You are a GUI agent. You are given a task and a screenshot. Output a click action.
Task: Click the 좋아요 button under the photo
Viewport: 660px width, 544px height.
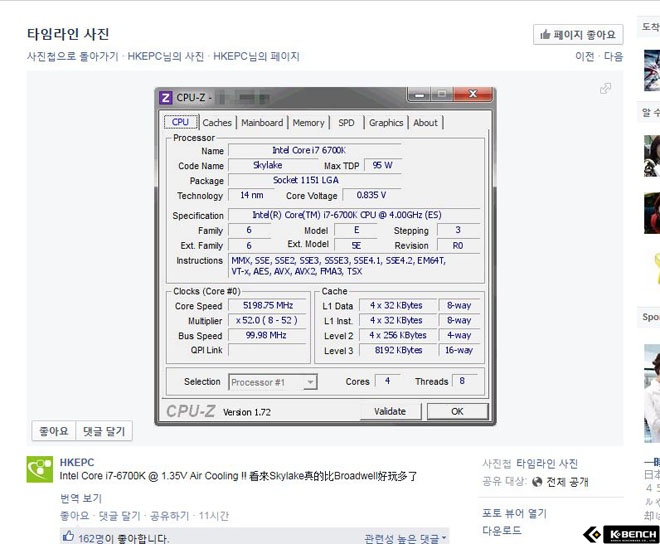pyautogui.click(x=53, y=431)
